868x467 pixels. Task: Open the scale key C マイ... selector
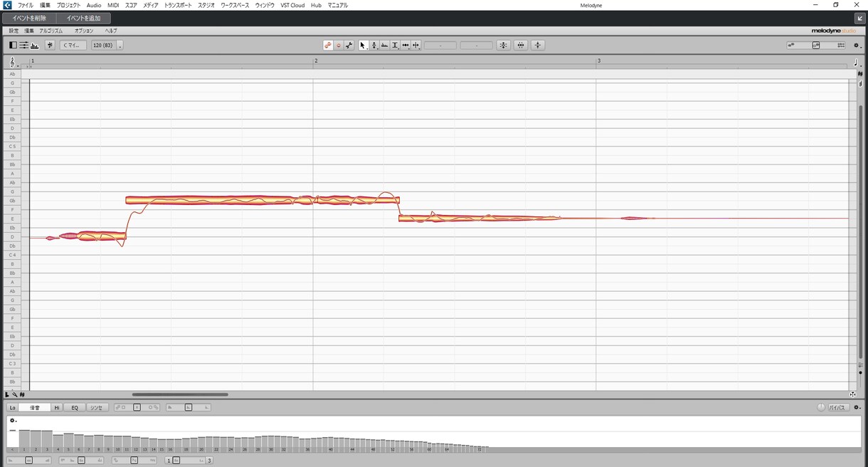pyautogui.click(x=73, y=46)
